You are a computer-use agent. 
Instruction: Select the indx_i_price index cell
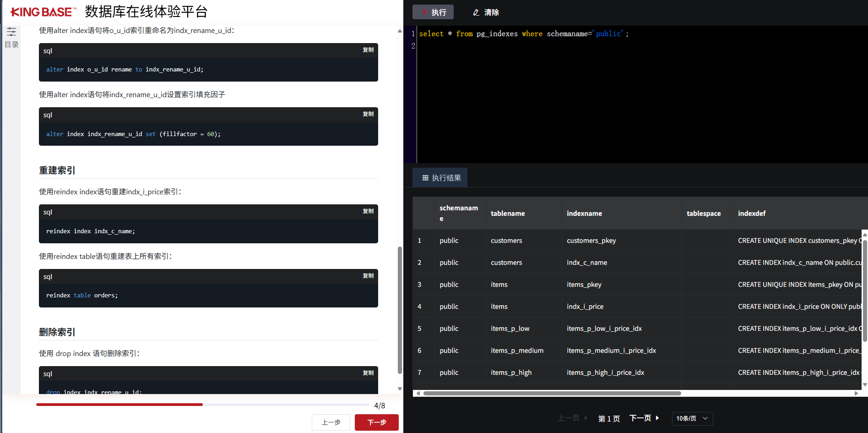(x=622, y=307)
